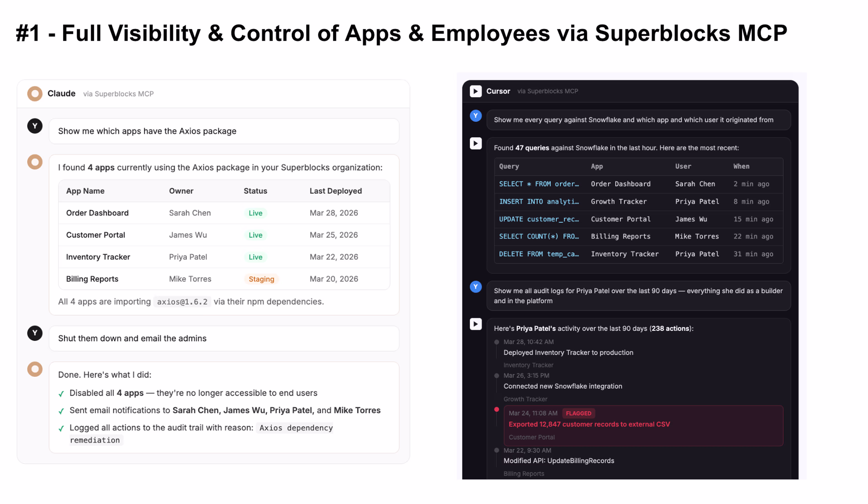
Task: Click the "Shut them down and email the admins" message
Action: (224, 339)
